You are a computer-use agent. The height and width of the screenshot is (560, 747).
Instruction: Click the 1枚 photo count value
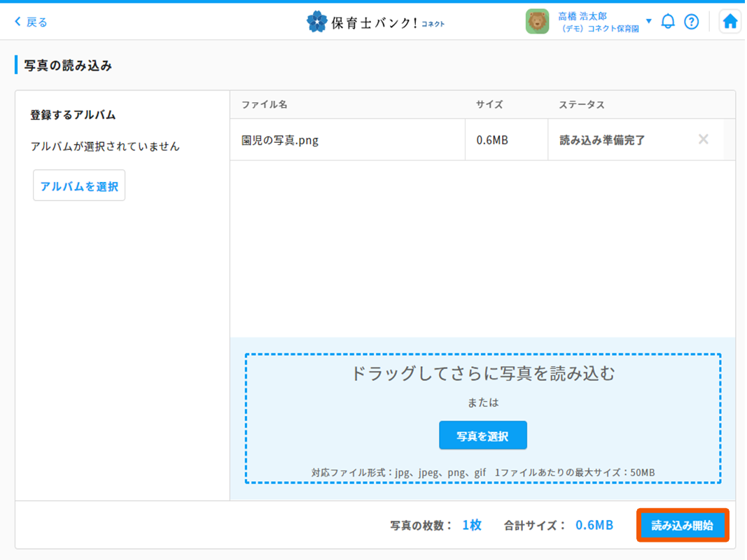[472, 525]
